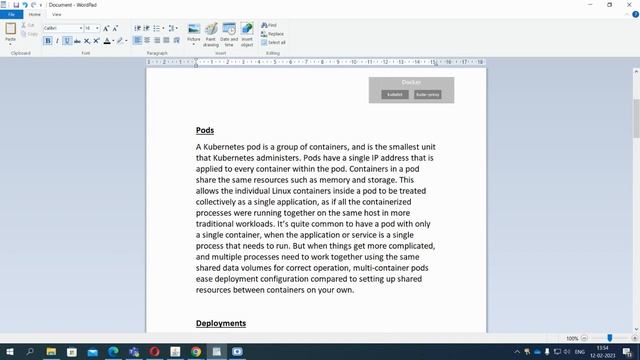Show hidden system tray icons
This screenshot has height=360, width=640.
pyautogui.click(x=517, y=351)
